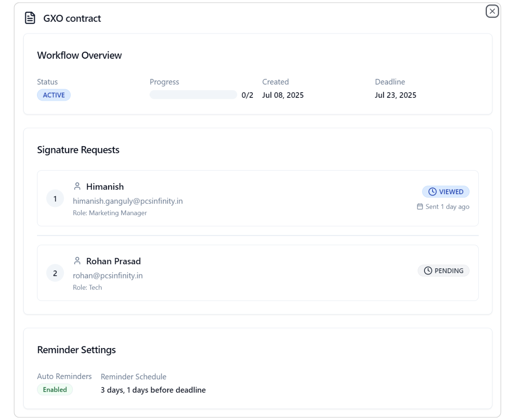This screenshot has height=420, width=515.
Task: Click the document icon beside GXO contract
Action: [x=30, y=18]
